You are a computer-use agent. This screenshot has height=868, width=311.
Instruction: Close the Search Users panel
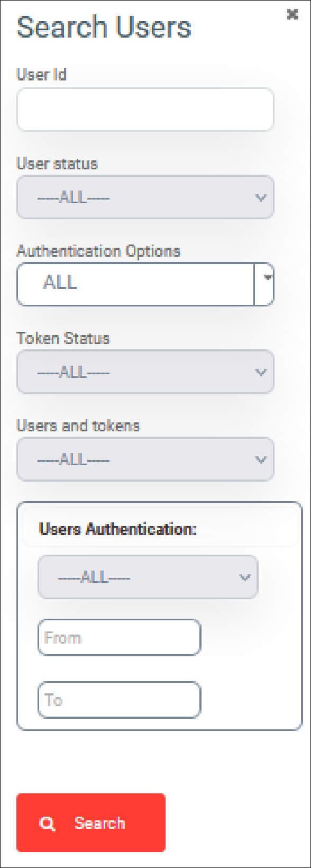coord(292,15)
